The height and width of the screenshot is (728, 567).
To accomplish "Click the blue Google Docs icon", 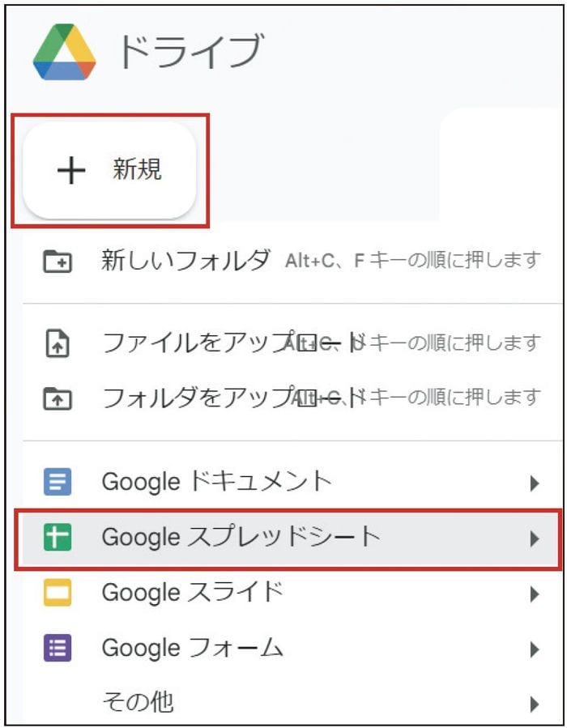I will [x=57, y=483].
